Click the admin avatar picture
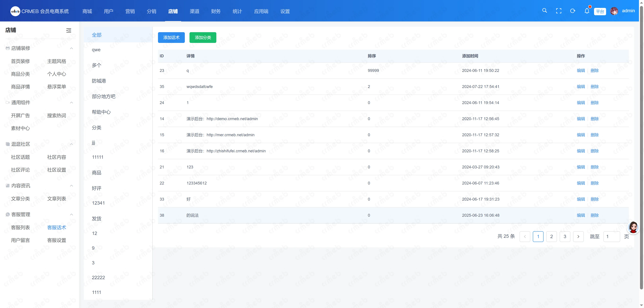 (x=614, y=11)
